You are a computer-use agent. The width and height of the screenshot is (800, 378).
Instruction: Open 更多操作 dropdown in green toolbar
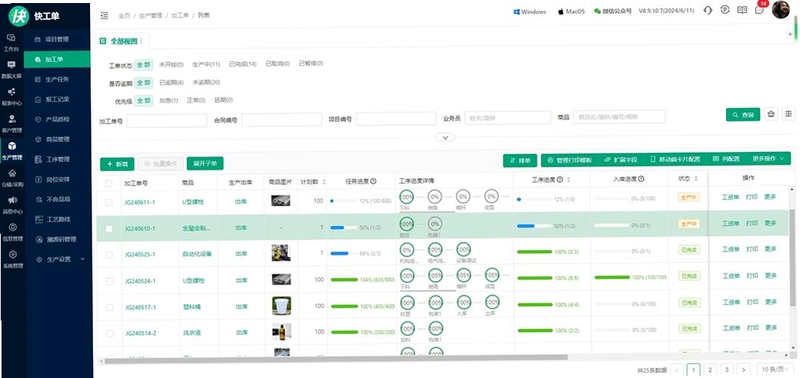point(769,159)
